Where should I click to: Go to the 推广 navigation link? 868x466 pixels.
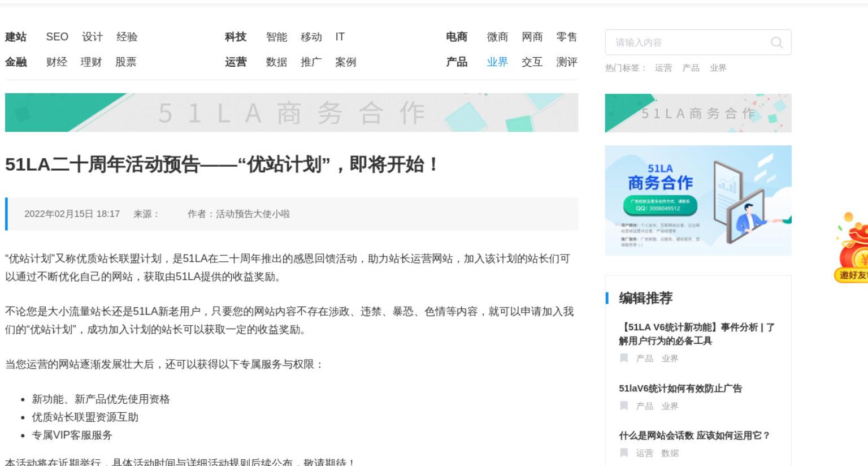311,62
